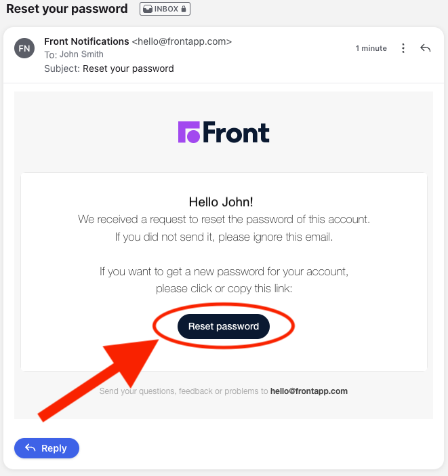The image size is (448, 476).
Task: Click the 1 minute timestamp
Action: (x=371, y=48)
